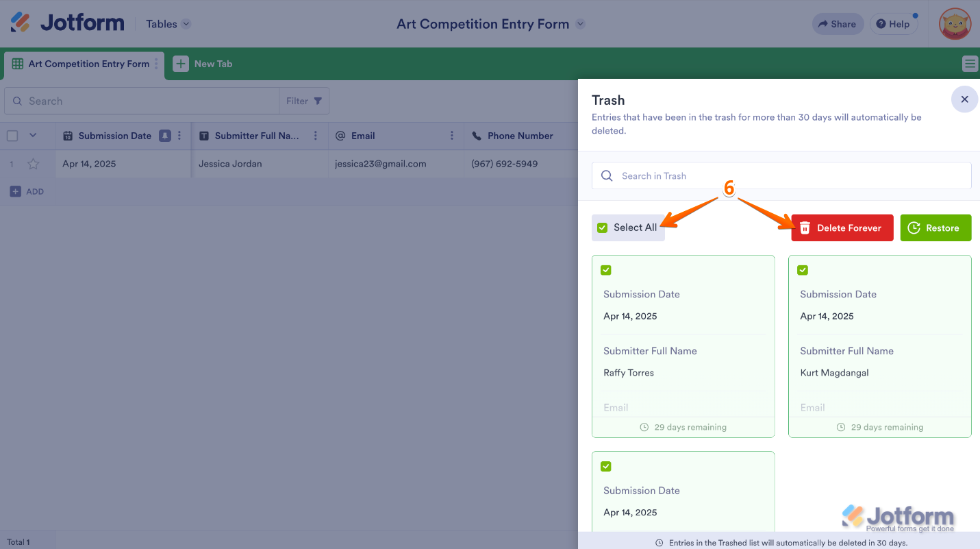Open the chevron beside header checkbox
The image size is (980, 549).
tap(33, 136)
